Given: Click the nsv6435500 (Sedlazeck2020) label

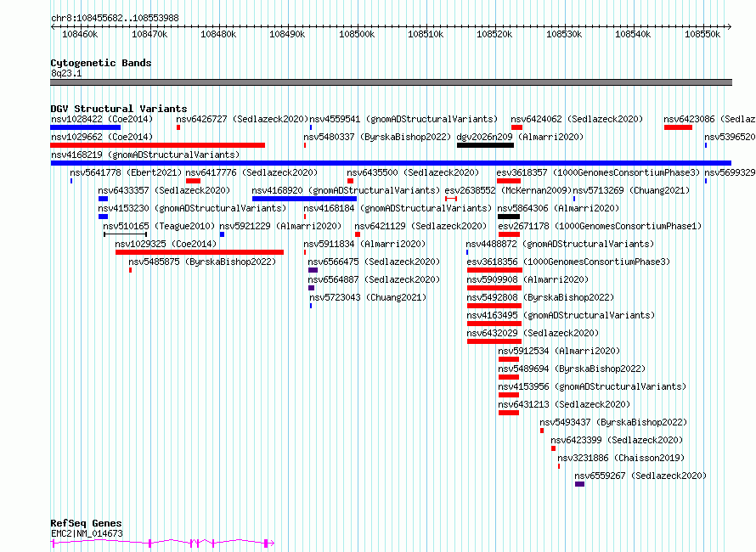Looking at the screenshot, I should (413, 172).
